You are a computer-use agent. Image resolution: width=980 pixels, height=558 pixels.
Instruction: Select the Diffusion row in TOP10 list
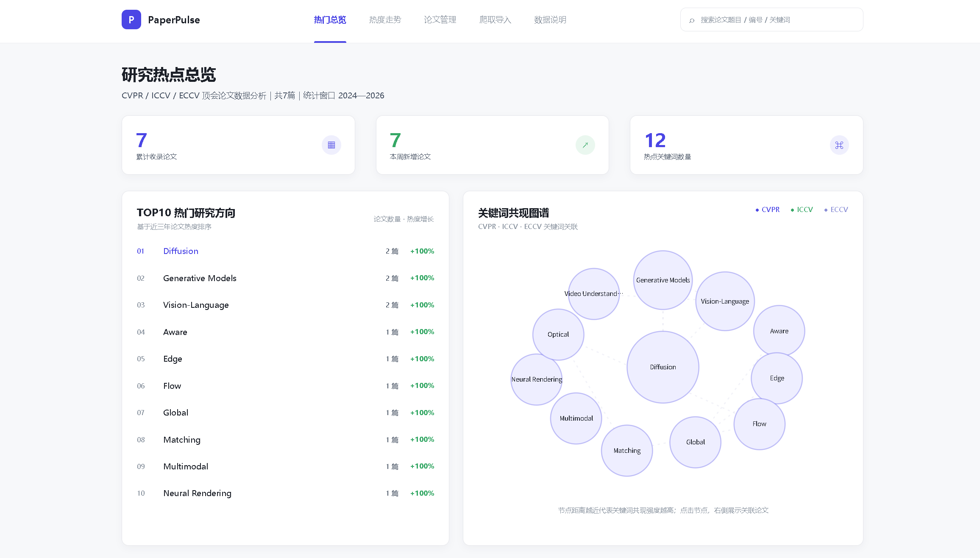(x=285, y=251)
